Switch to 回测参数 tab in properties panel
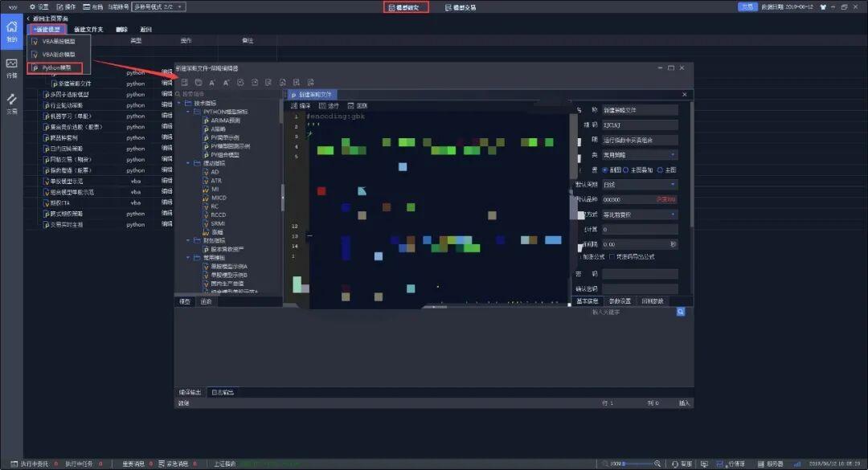This screenshot has width=868, height=470. [x=653, y=301]
